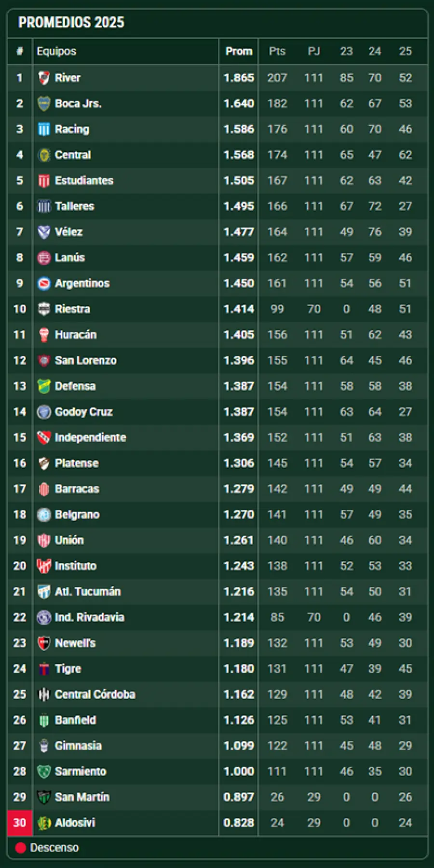Click the Vélez crest icon
The image size is (434, 868).
44,232
